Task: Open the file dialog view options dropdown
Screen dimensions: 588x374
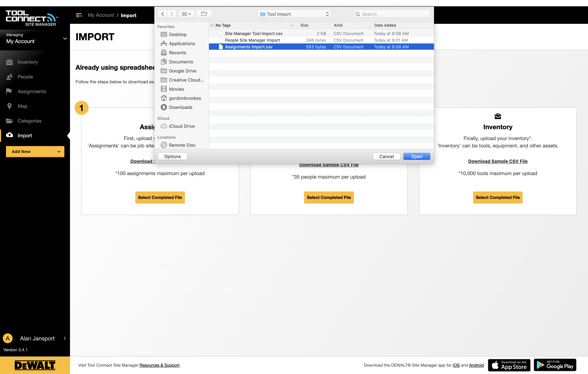Action: point(186,14)
